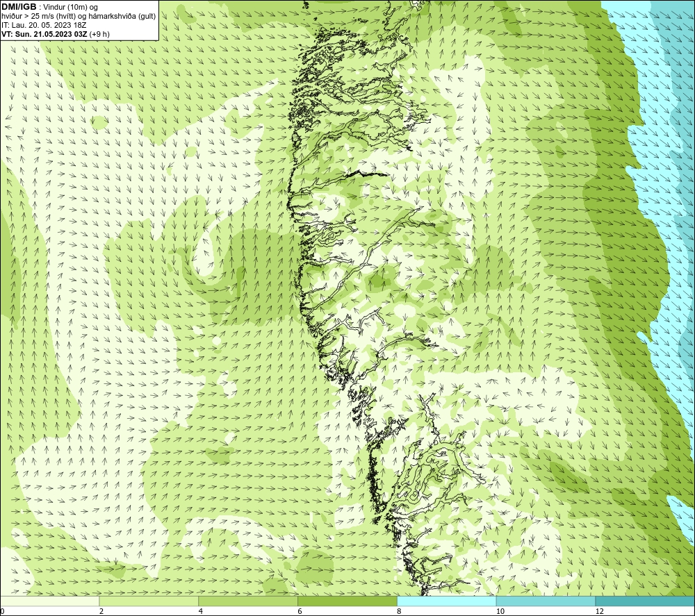The height and width of the screenshot is (616, 695).
Task: Select the 4–6 m/s green swatch
Action: point(248,601)
